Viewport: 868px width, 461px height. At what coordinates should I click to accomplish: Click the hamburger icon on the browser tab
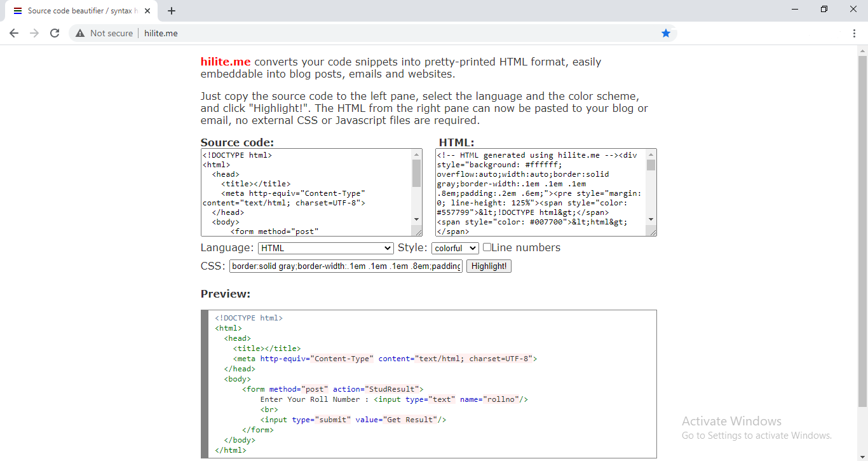pos(17,10)
